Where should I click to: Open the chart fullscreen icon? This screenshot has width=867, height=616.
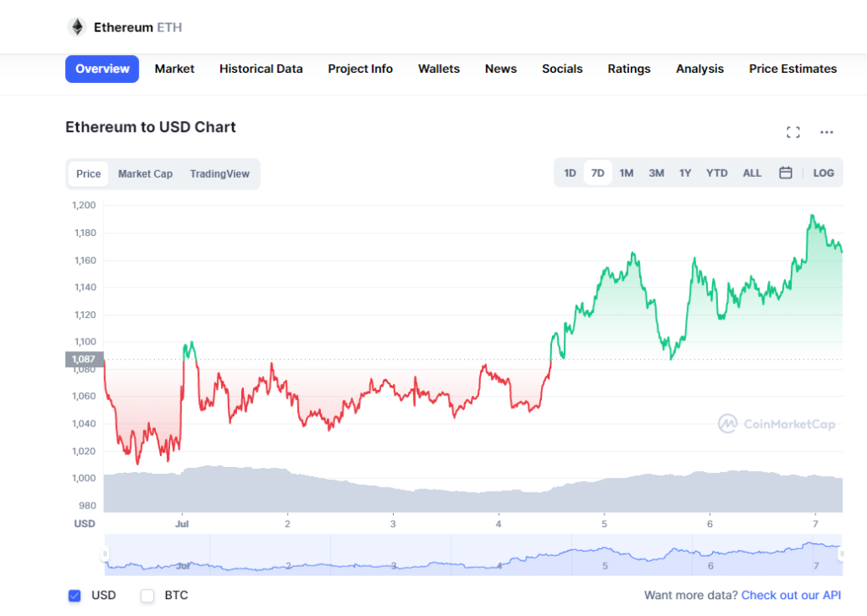coord(792,132)
